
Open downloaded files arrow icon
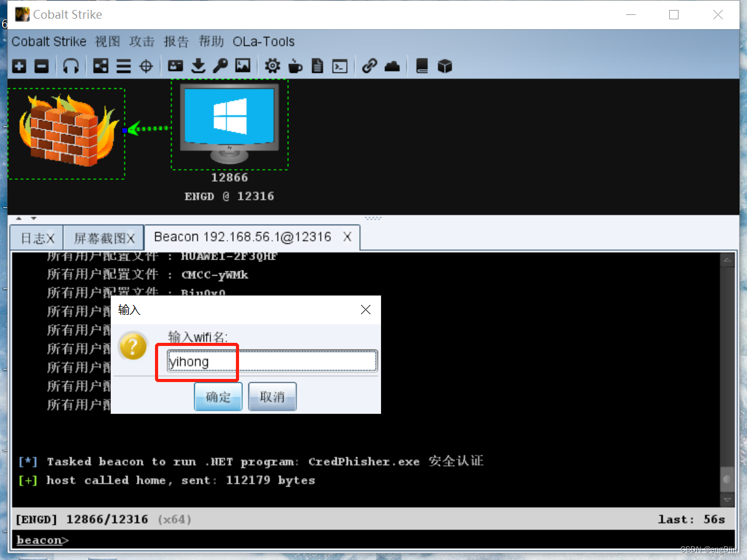pos(198,66)
